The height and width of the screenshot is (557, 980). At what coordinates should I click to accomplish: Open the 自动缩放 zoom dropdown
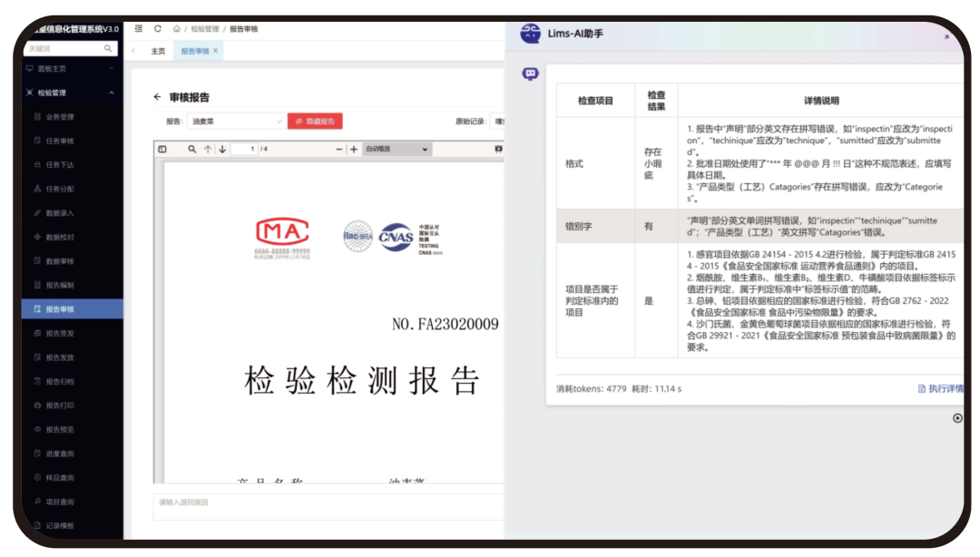(397, 149)
